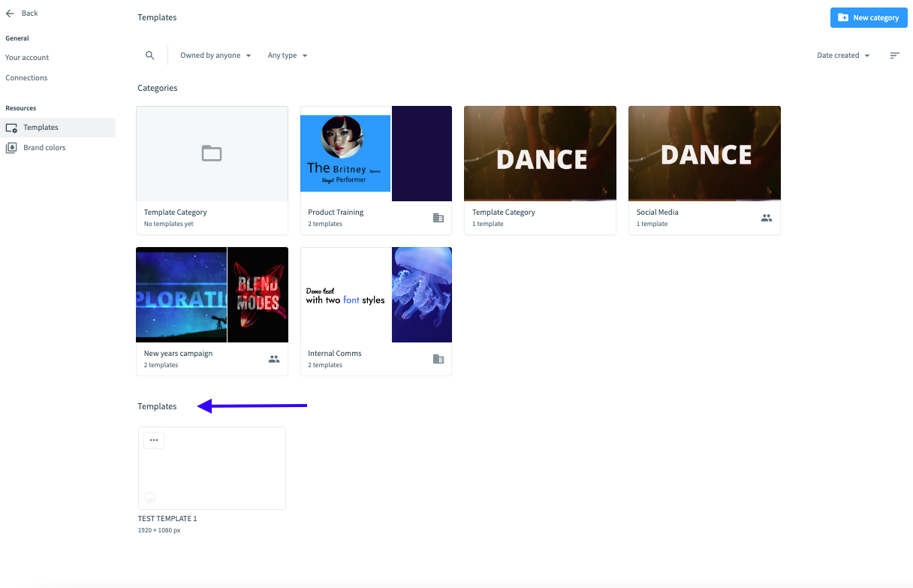Select Templates in the sidebar
The image size is (913, 588).
[59, 128]
